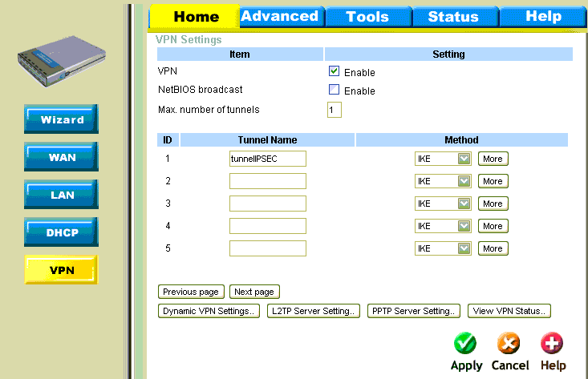
Task: Click the orange Cancel X icon
Action: click(509, 344)
